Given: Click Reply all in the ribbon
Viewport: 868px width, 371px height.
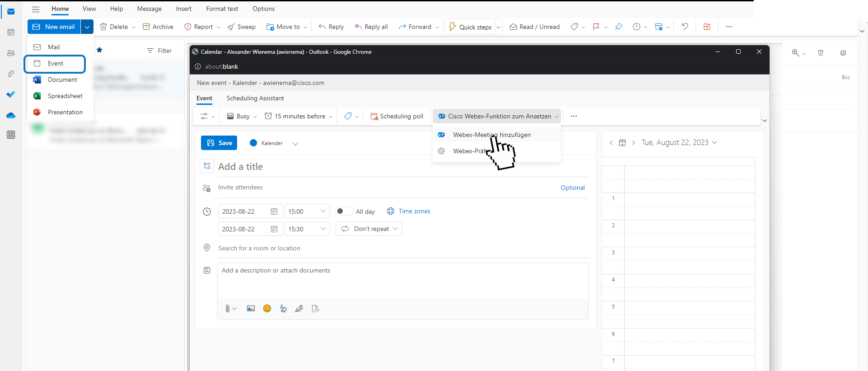Looking at the screenshot, I should [x=371, y=27].
